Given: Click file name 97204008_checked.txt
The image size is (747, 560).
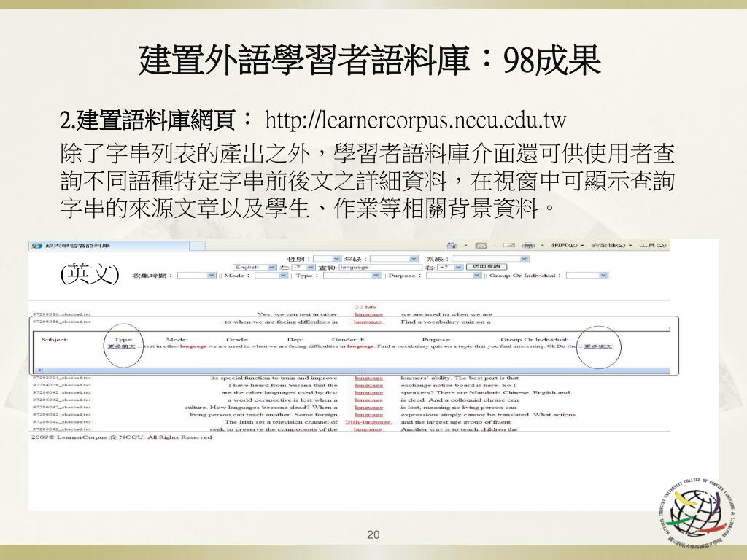Looking at the screenshot, I should [61, 385].
